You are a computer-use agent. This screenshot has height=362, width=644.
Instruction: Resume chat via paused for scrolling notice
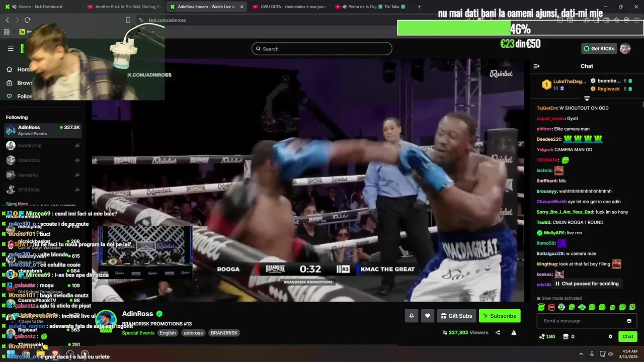point(587,284)
